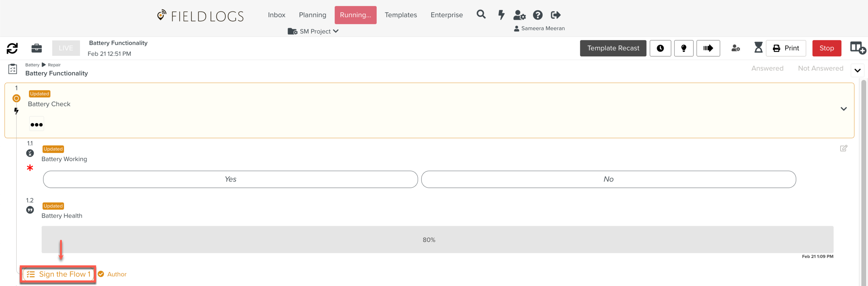Click the clock history button

pos(660,48)
